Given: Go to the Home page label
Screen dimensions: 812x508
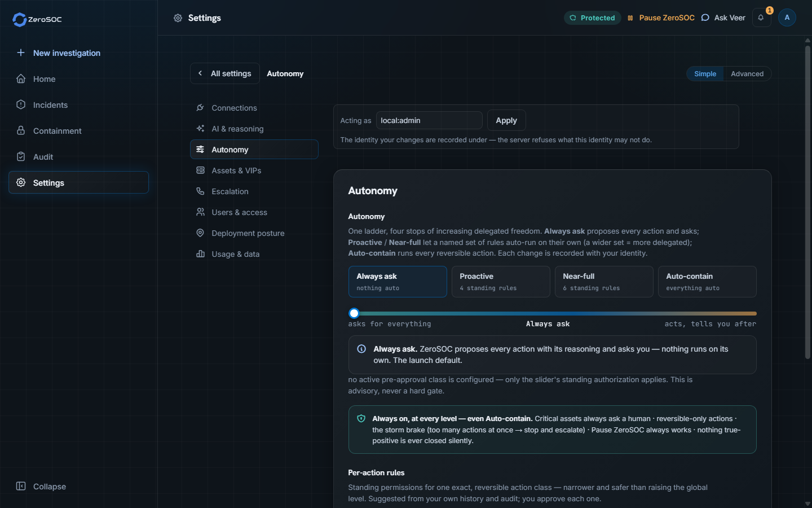Looking at the screenshot, I should tap(44, 79).
